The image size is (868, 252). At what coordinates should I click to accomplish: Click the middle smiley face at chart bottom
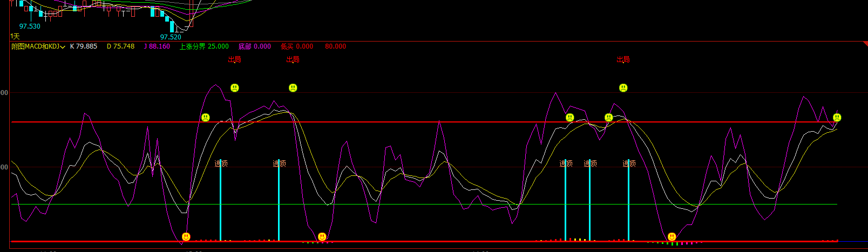[322, 237]
